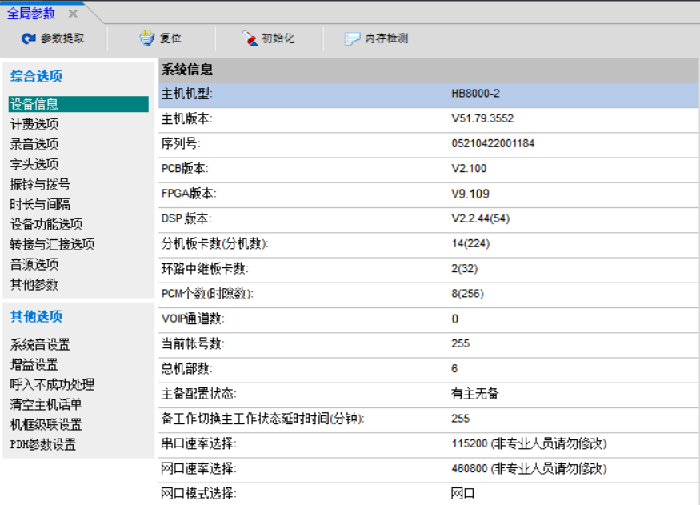Open 其他参数 in the sidebar

click(34, 284)
